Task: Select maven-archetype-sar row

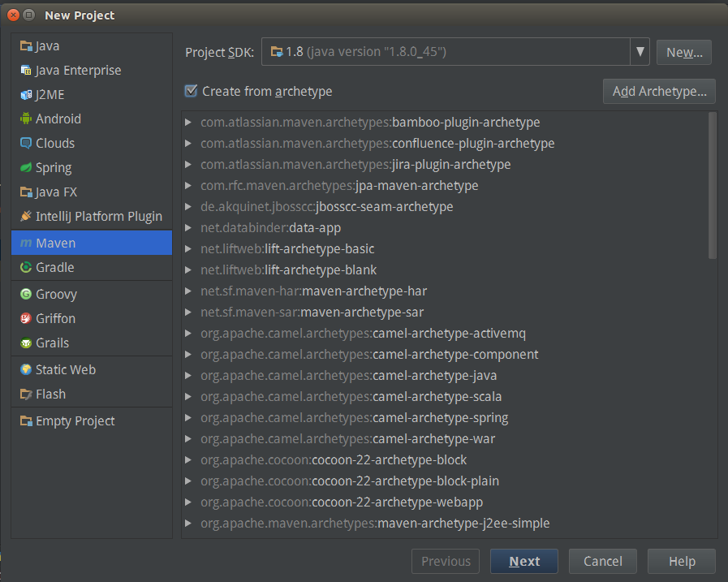Action: coord(446,313)
